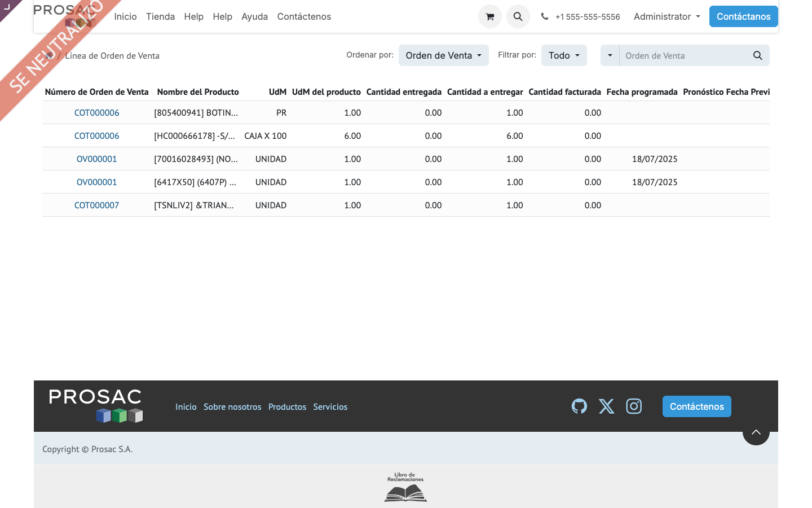
Task: Open the Libro de Reclamaciones book icon
Action: coord(405,487)
